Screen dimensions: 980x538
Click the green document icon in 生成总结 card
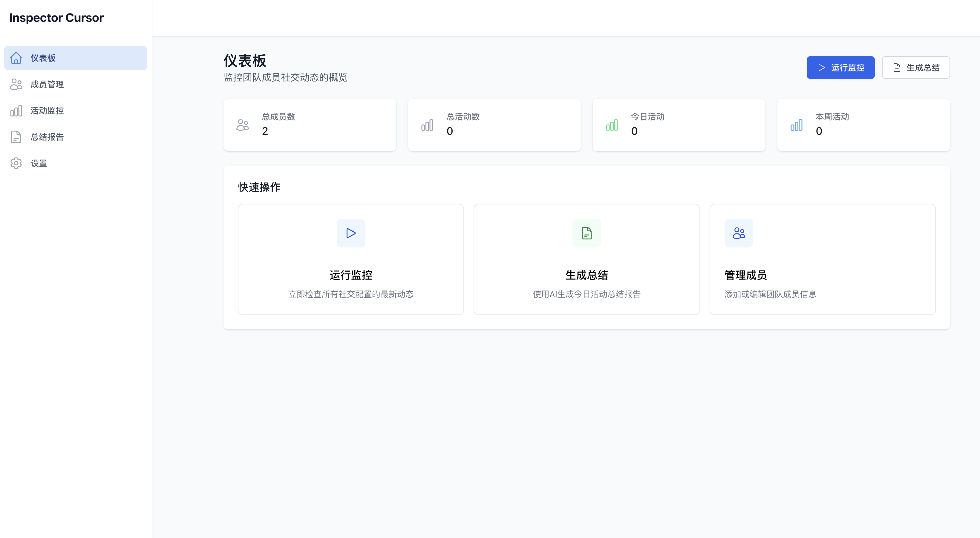point(586,233)
